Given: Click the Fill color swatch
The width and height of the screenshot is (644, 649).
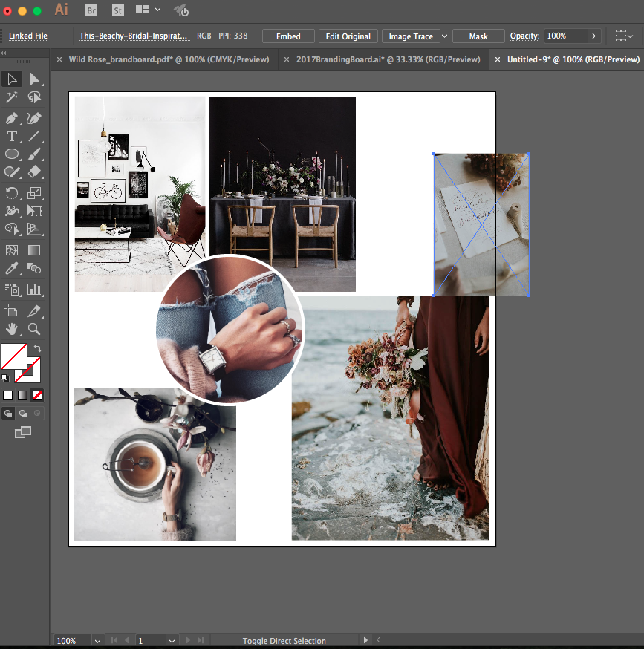Looking at the screenshot, I should pos(13,356).
